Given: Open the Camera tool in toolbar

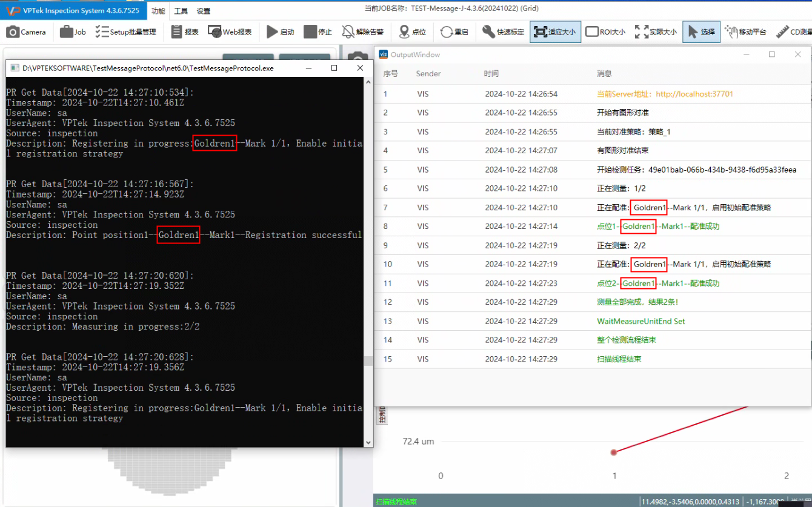Looking at the screenshot, I should click(x=26, y=32).
